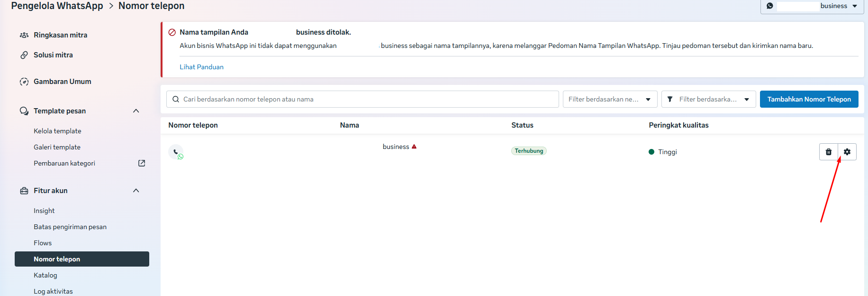868x296 pixels.
Task: Click the Pengelola WhatsApp breadcrumb
Action: click(x=57, y=6)
